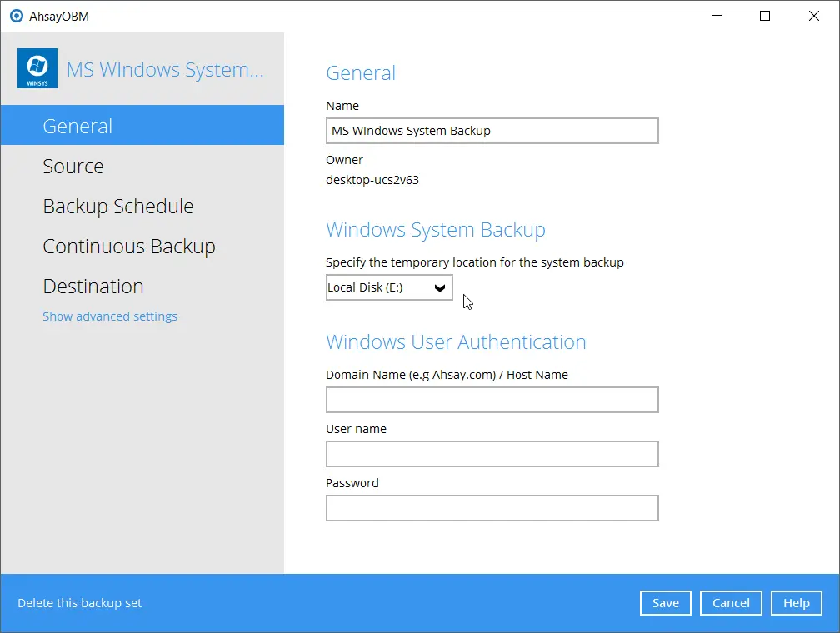Click the backup set Name field

point(492,131)
